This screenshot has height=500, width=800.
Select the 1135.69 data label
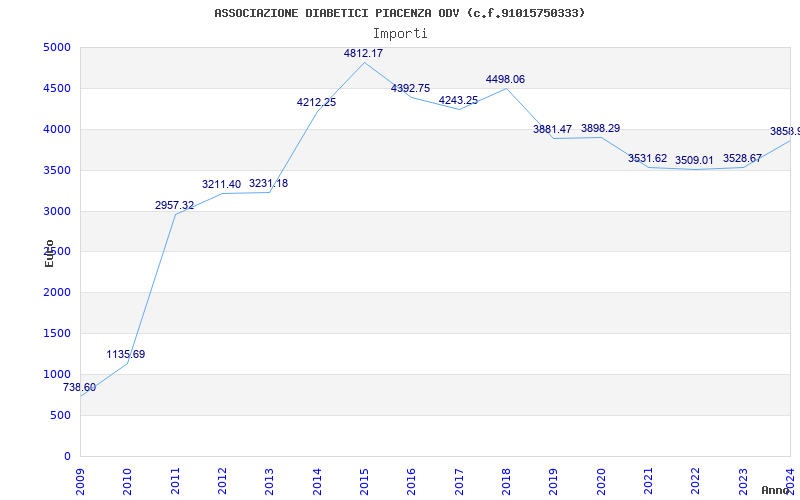(x=126, y=354)
